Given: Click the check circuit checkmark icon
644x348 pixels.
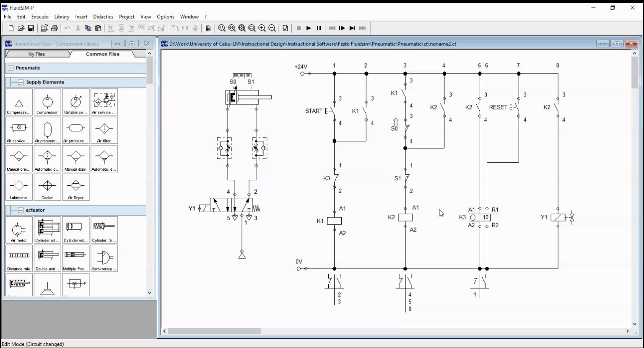Looking at the screenshot, I should pyautogui.click(x=286, y=28).
